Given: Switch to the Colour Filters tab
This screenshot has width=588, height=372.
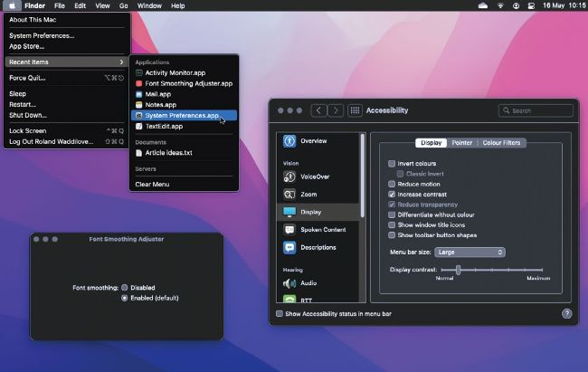Looking at the screenshot, I should tap(501, 143).
